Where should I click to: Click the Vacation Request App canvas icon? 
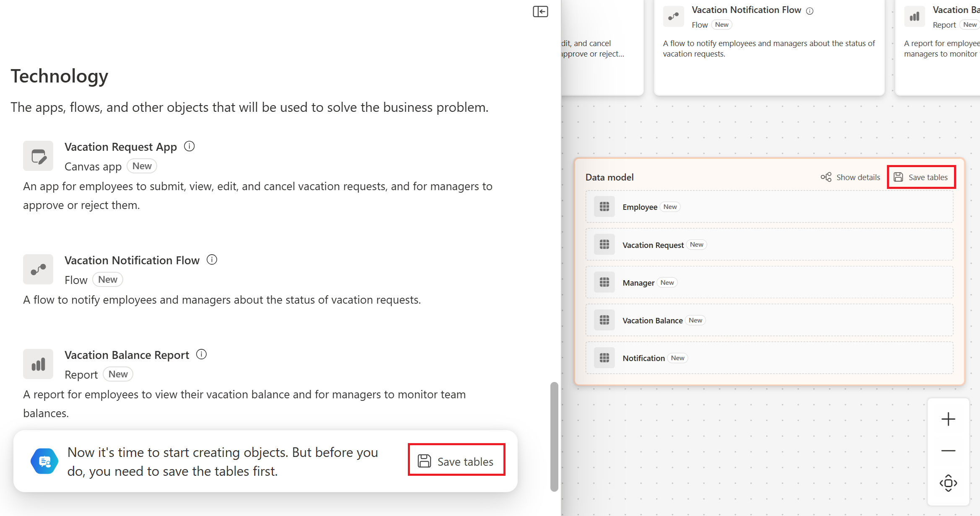tap(38, 156)
